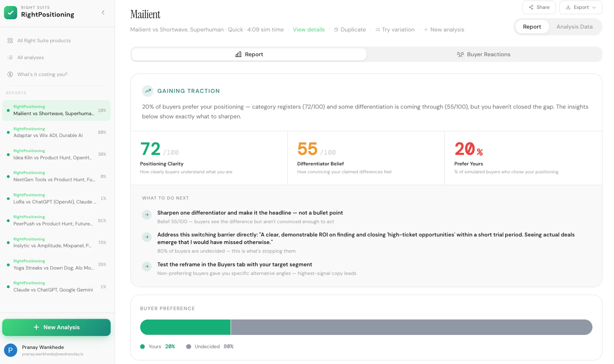Click the blue P user avatar

pyautogui.click(x=10, y=350)
